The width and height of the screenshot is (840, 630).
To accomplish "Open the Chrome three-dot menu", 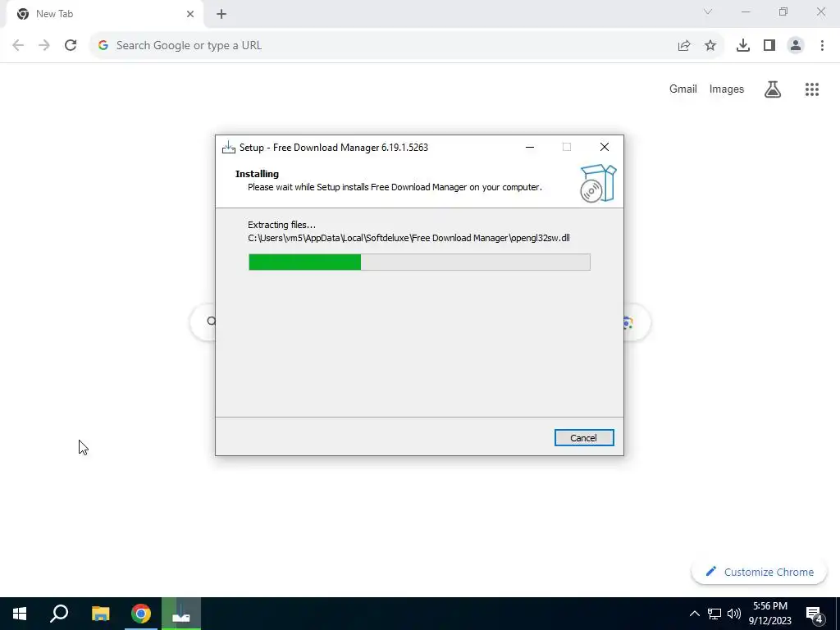I will (822, 46).
